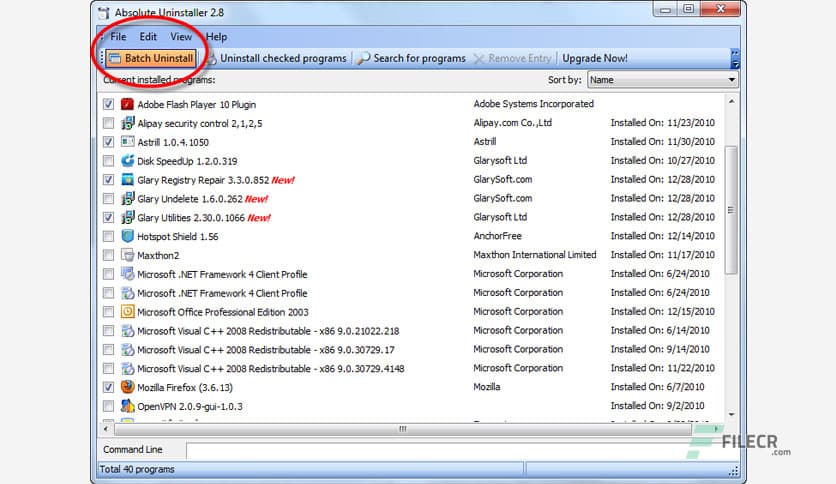The width and height of the screenshot is (836, 484).
Task: Click the Visual C++ 9.0.21022.218 icon
Action: pos(127,330)
